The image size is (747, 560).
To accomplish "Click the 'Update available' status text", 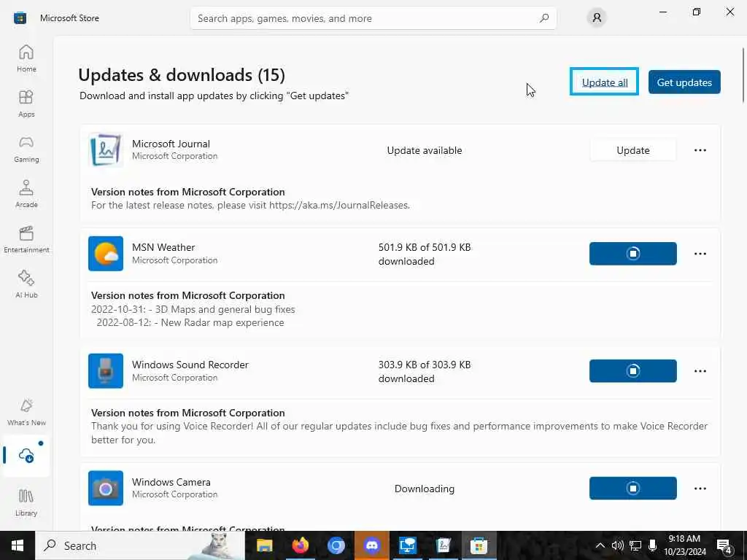I will pos(425,150).
